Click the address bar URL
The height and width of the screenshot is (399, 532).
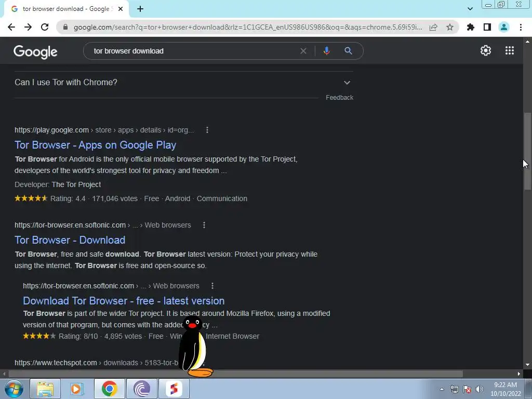click(248, 27)
